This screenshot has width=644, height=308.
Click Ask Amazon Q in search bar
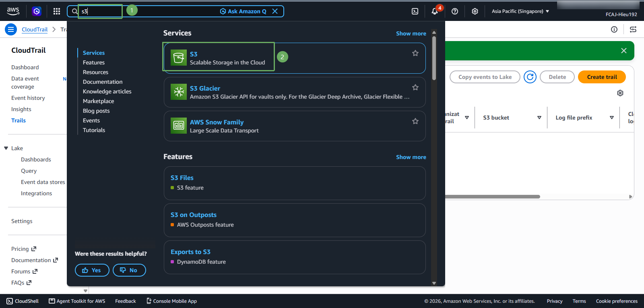point(243,11)
